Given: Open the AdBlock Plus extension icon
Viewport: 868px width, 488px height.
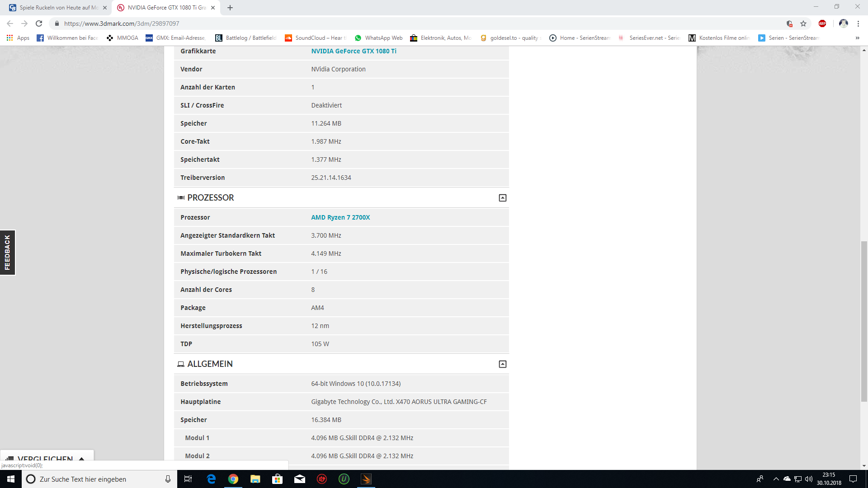Looking at the screenshot, I should click(x=822, y=23).
